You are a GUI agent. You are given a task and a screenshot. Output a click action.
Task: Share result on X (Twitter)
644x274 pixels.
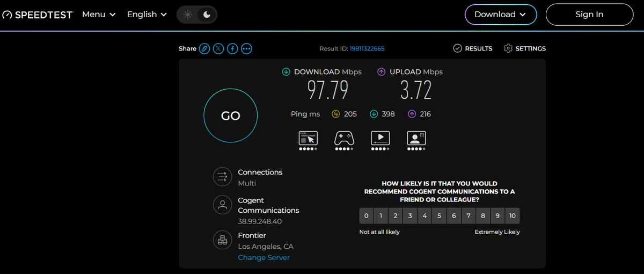pyautogui.click(x=218, y=48)
